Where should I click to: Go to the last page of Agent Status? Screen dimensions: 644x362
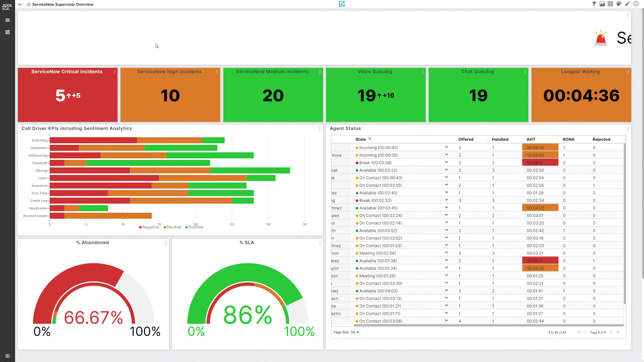[x=618, y=332]
